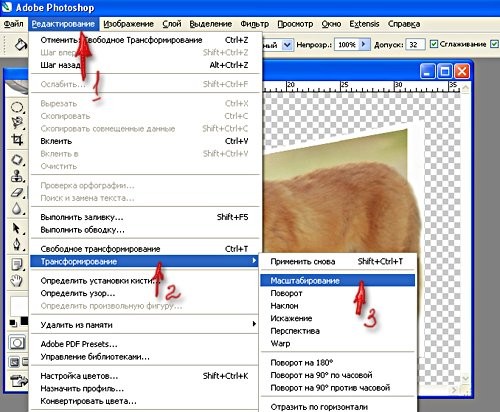Open the Слой menu
The height and width of the screenshot is (412, 500).
(x=172, y=24)
